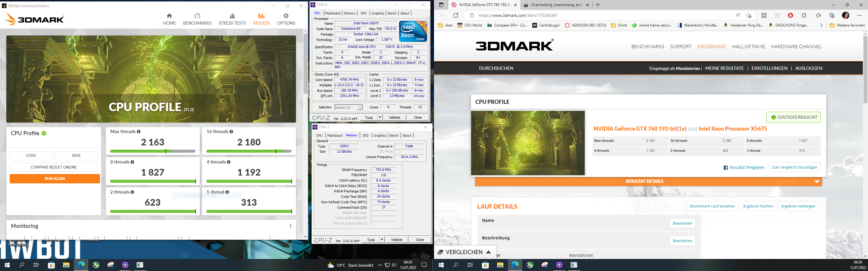Click Zum Vergleich hinzufügen button
Image resolution: width=868 pixels, height=271 pixels.
click(x=794, y=167)
